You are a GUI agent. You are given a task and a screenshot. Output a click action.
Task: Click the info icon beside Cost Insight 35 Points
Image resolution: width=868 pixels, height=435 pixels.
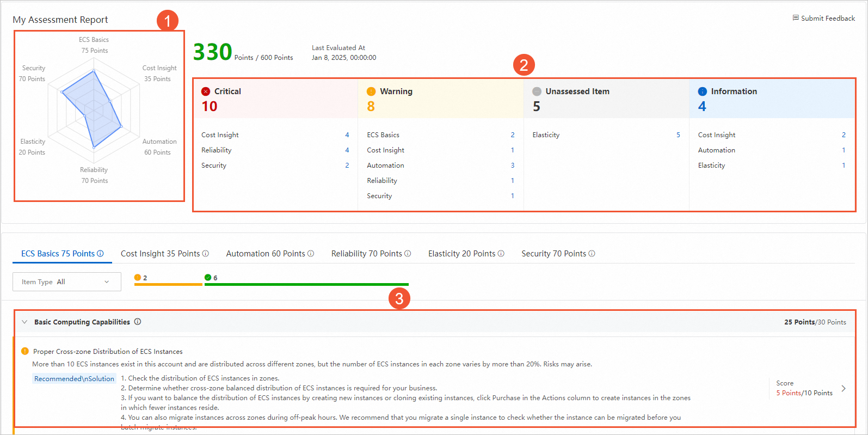206,254
